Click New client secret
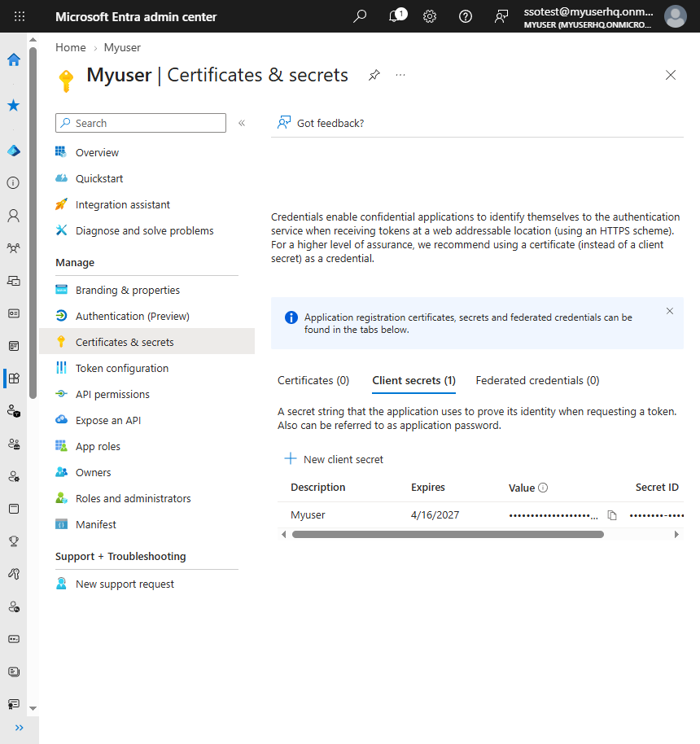This screenshot has height=744, width=700. click(334, 459)
